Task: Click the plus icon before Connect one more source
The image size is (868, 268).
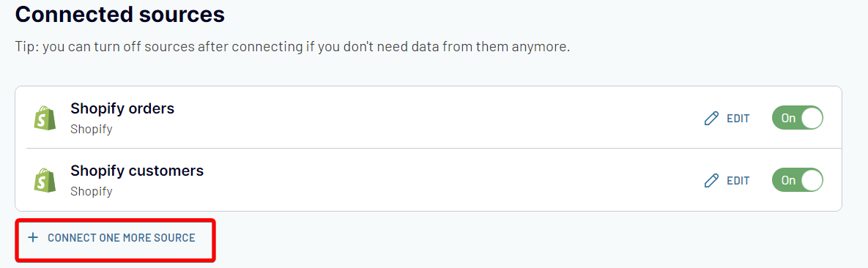Action: pos(33,237)
